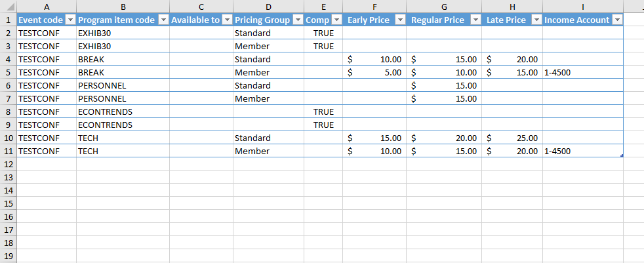Expand the Available to filter arrow
This screenshot has width=644, height=263.
227,20
